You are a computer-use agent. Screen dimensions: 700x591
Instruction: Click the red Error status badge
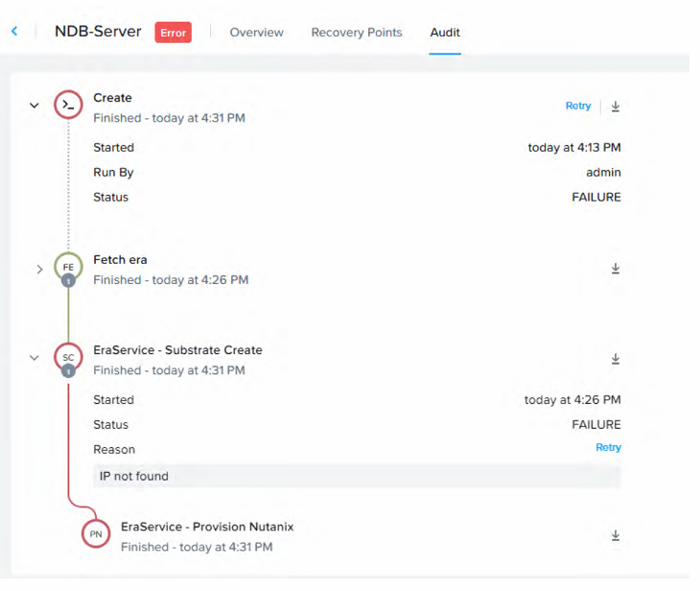click(174, 33)
